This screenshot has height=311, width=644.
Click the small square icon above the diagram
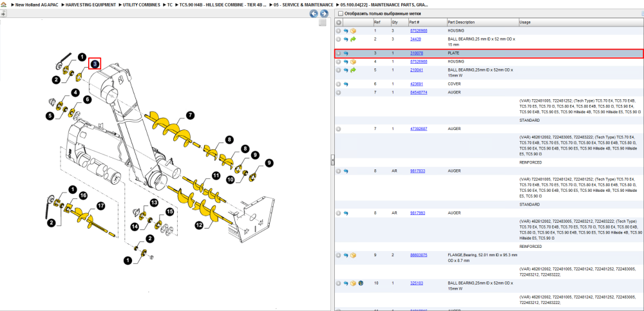tap(323, 23)
